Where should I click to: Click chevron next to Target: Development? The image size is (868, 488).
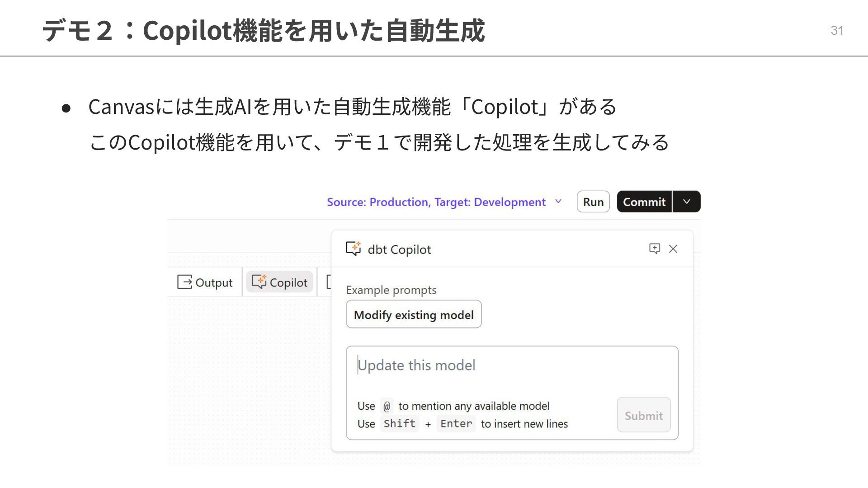tap(558, 202)
